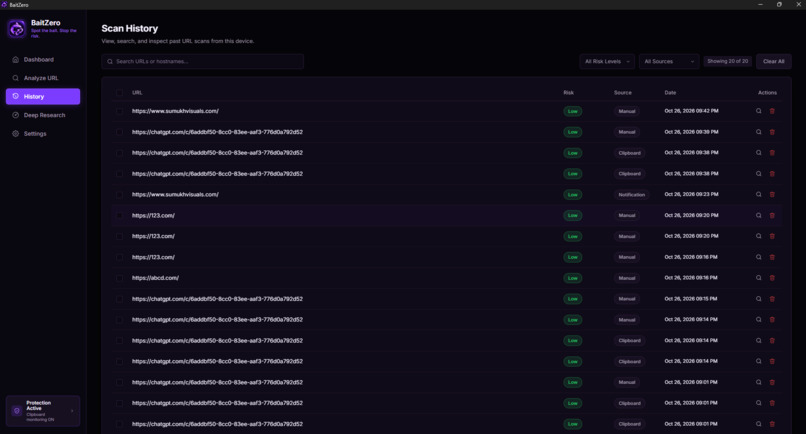Check the box for sumukhvisuals 09:42 PM row
This screenshot has height=434, width=806.
coord(119,111)
